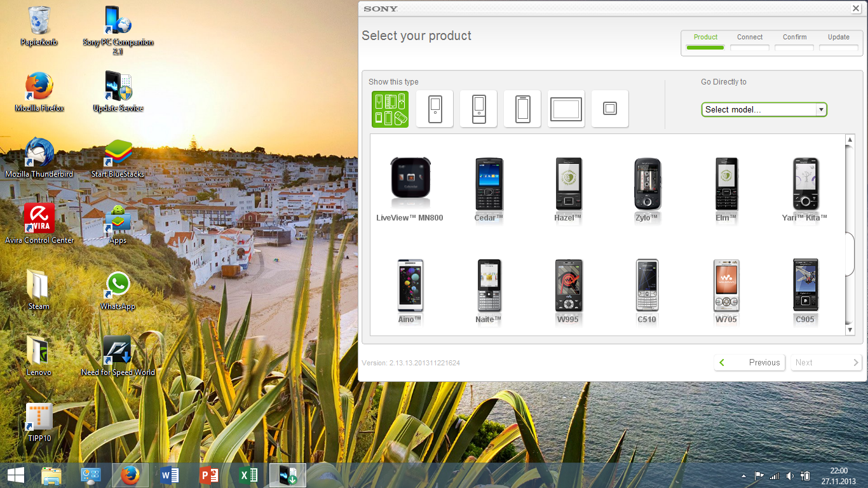Open PowerPoint from the taskbar
Viewport: 868px width, 488px height.
pyautogui.click(x=209, y=475)
